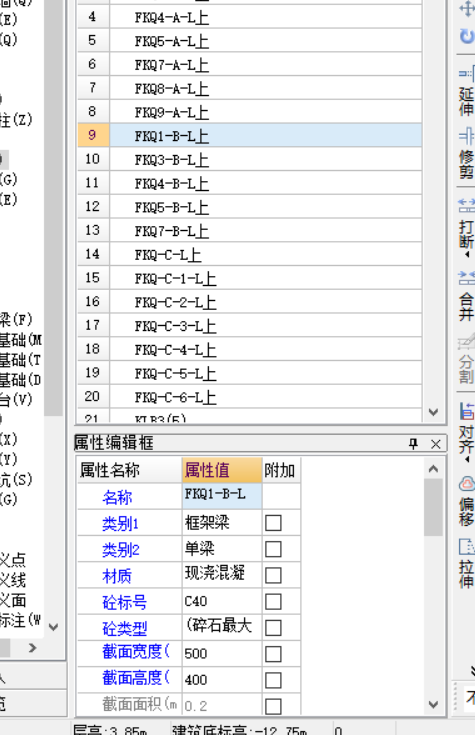Image resolution: width=475 pixels, height=735 pixels.
Task: Select row 10 FKQ3-B-L上
Action: click(x=249, y=159)
